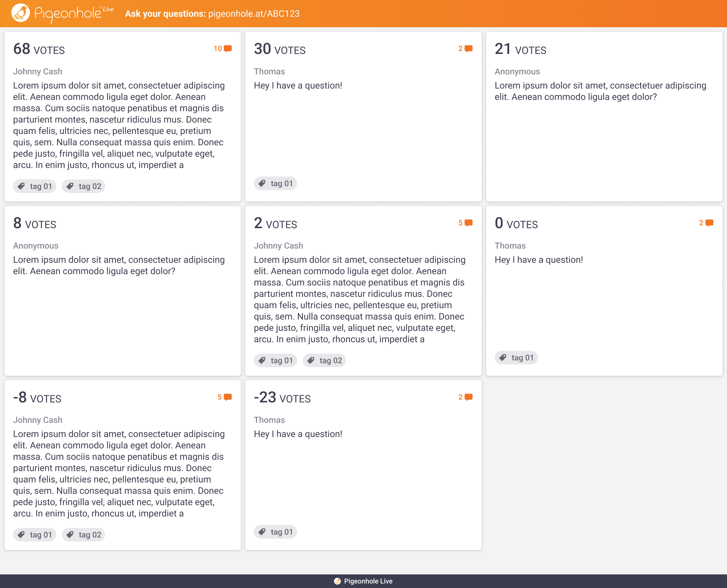Click the Pigeonhole Live footer text
The image size is (727, 588).
(368, 581)
